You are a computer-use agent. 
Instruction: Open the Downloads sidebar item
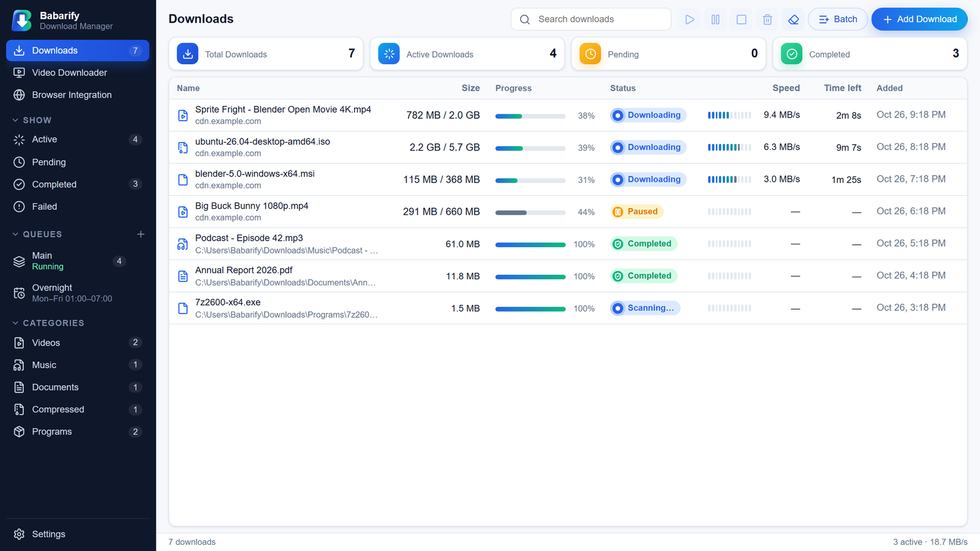(x=78, y=50)
